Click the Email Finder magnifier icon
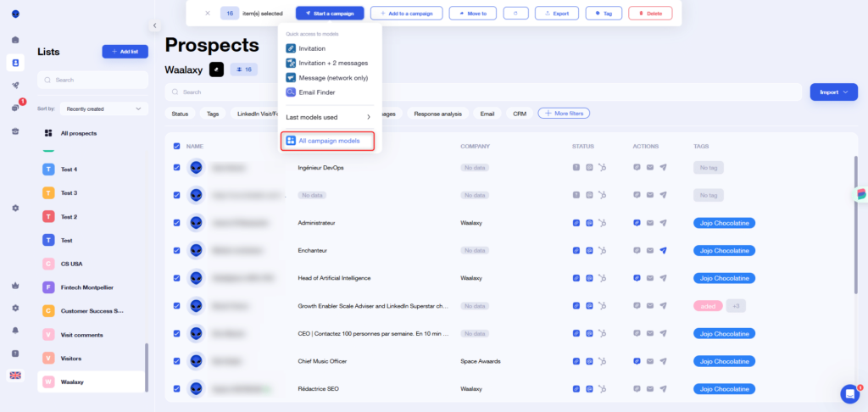 [291, 92]
